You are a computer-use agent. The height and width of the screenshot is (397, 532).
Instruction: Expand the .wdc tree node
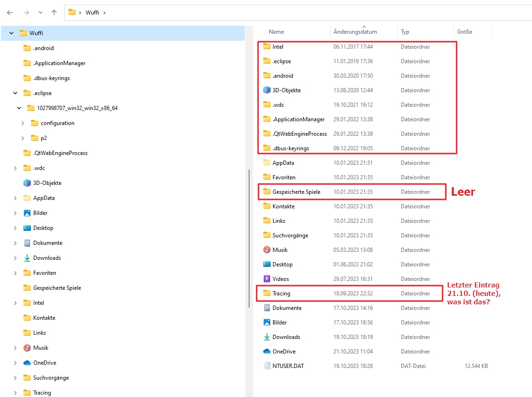click(15, 168)
